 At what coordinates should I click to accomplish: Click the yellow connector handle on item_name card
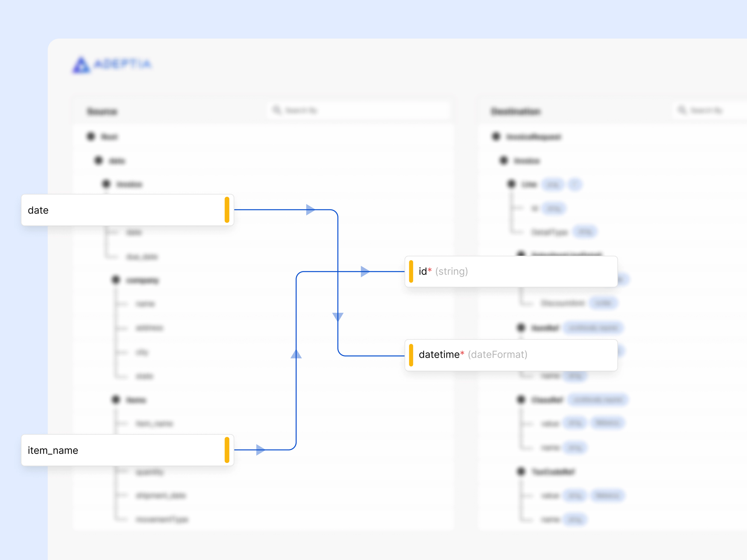227,450
